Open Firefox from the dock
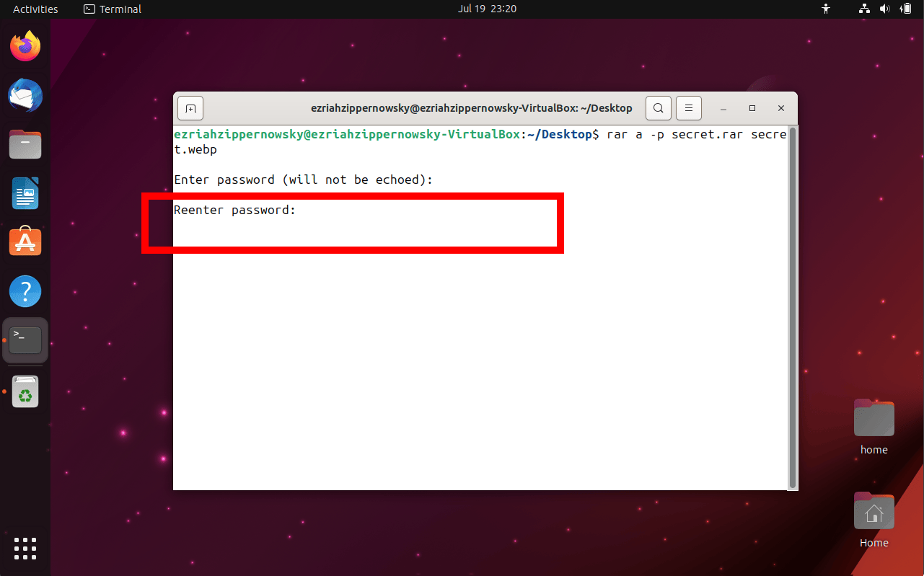This screenshot has width=924, height=576. click(x=25, y=47)
